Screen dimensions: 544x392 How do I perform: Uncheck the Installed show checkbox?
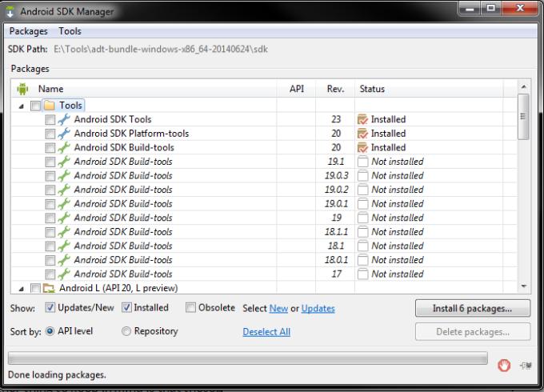tap(126, 308)
